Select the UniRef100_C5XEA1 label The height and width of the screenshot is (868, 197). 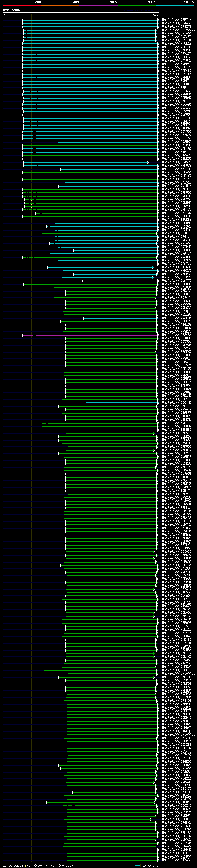[x=176, y=230]
